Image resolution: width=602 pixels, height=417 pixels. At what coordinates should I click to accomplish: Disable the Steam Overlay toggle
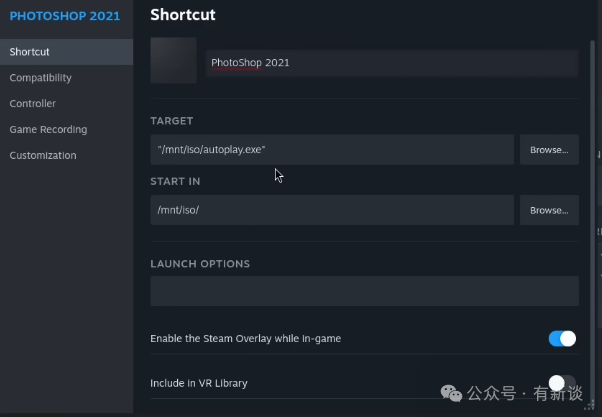pos(562,338)
